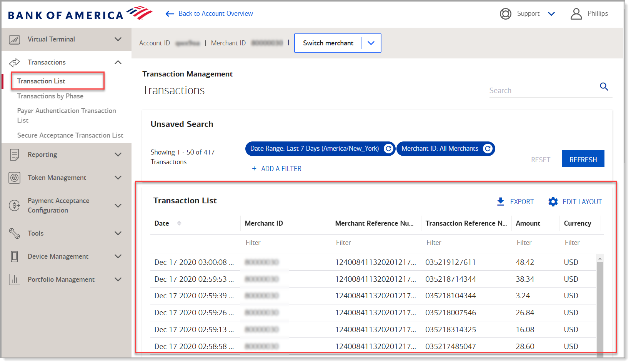
Task: Click the Merchant ID column Filter field
Action: pyautogui.click(x=285, y=243)
